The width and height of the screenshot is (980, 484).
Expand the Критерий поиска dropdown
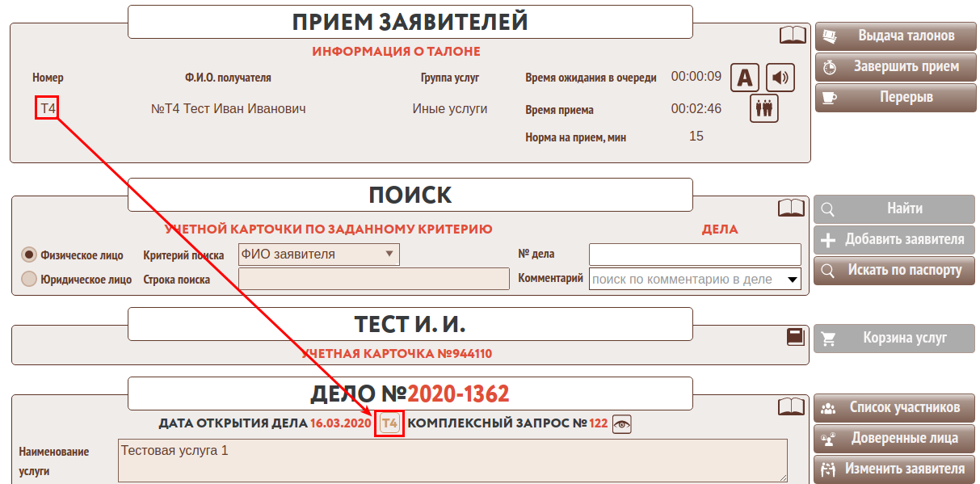pyautogui.click(x=318, y=255)
